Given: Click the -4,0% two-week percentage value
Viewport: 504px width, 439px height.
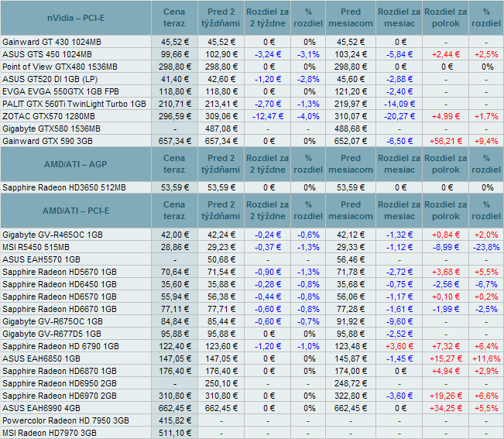Looking at the screenshot, I should point(308,116).
